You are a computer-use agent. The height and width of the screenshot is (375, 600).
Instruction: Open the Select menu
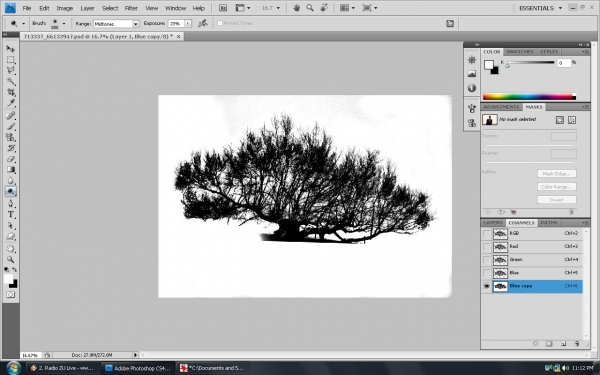coord(110,8)
